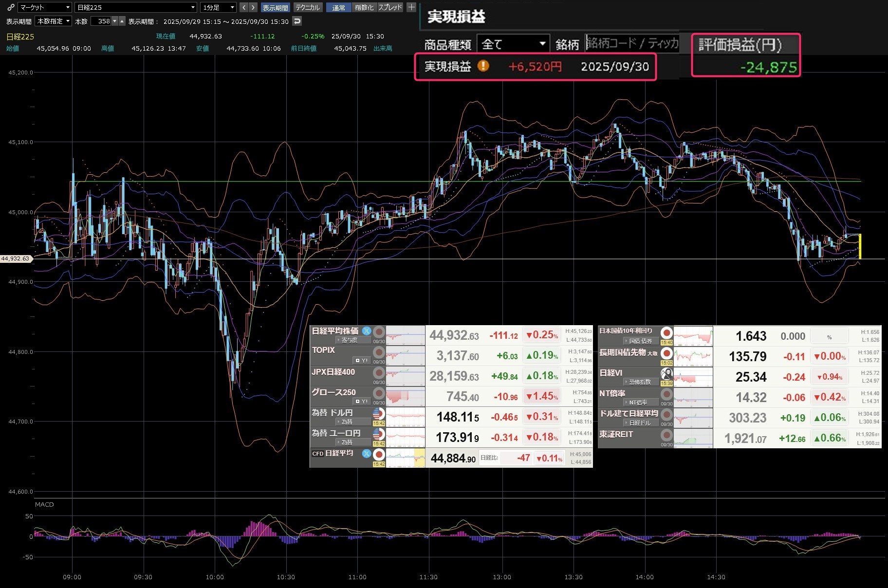
Task: Open the 1分足 timeframe dropdown
Action: 219,7
